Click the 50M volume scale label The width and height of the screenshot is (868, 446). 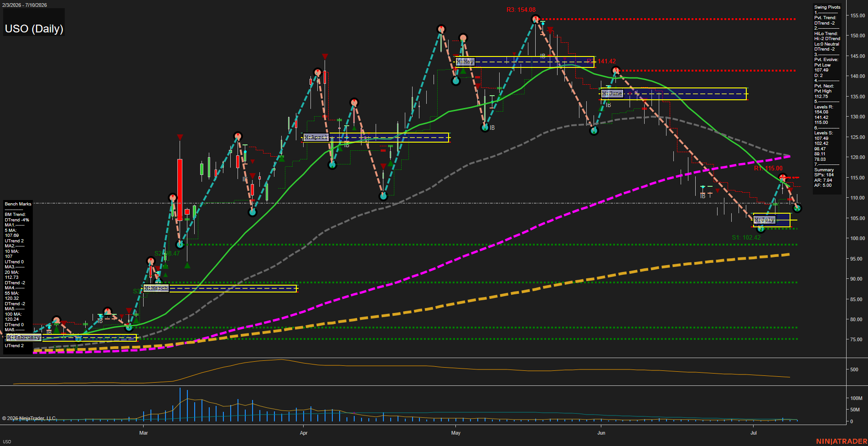tap(855, 410)
